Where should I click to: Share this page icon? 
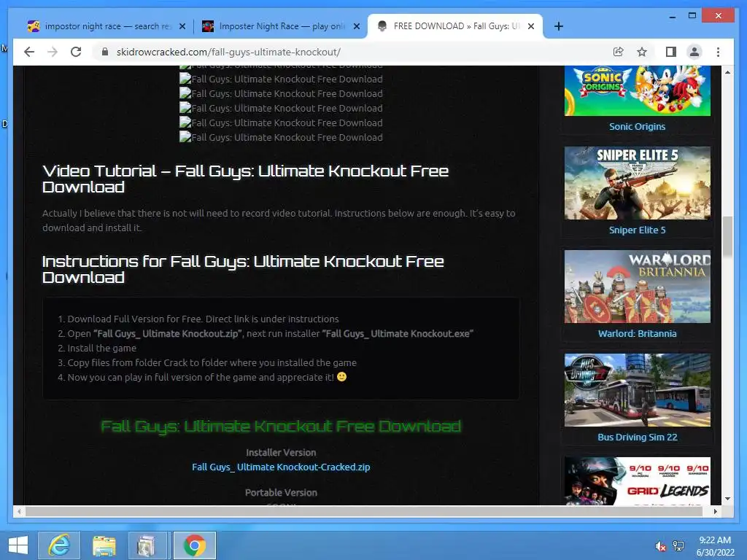click(x=618, y=52)
